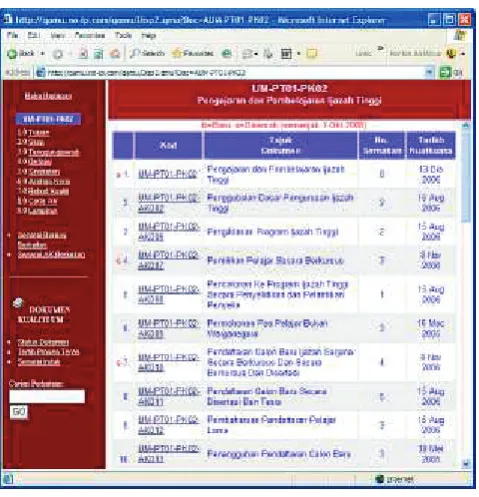Image resolution: width=479 pixels, height=497 pixels.
Task: Open the code link for Pengajaran dan Pembelajaran Ijazah Tinggi
Action: pos(168,174)
